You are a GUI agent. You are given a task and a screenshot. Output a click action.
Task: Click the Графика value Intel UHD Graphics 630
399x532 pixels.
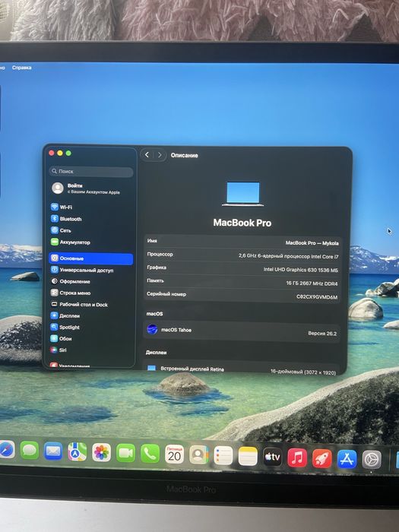301,270
